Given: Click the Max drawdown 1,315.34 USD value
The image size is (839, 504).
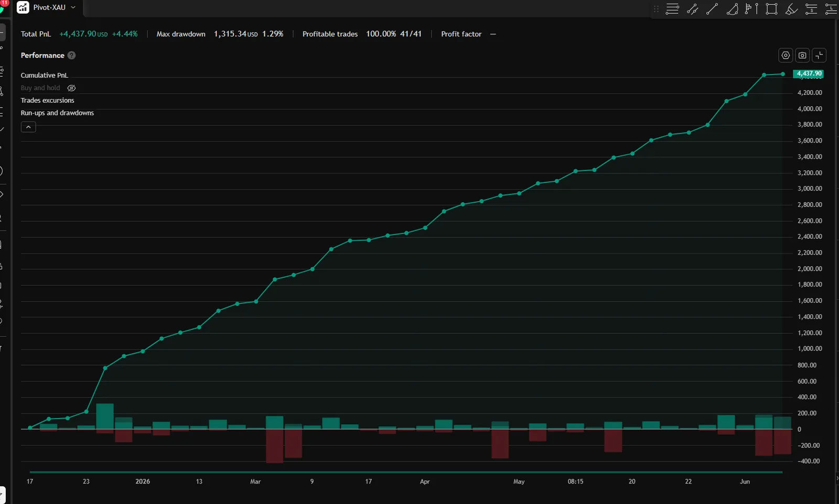Looking at the screenshot, I should coord(235,34).
